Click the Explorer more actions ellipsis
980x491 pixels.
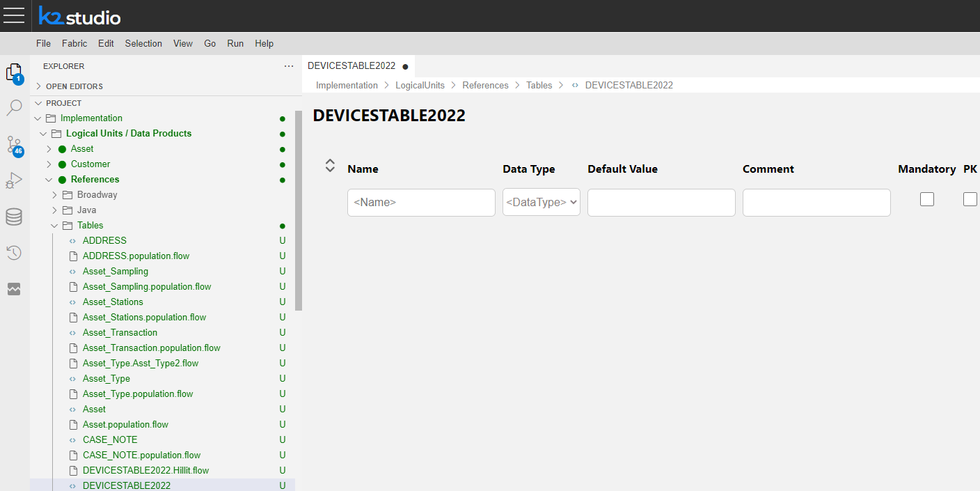point(289,66)
